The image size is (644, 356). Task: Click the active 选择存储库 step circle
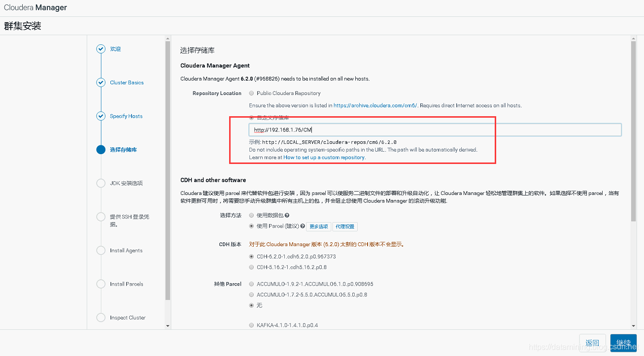101,150
